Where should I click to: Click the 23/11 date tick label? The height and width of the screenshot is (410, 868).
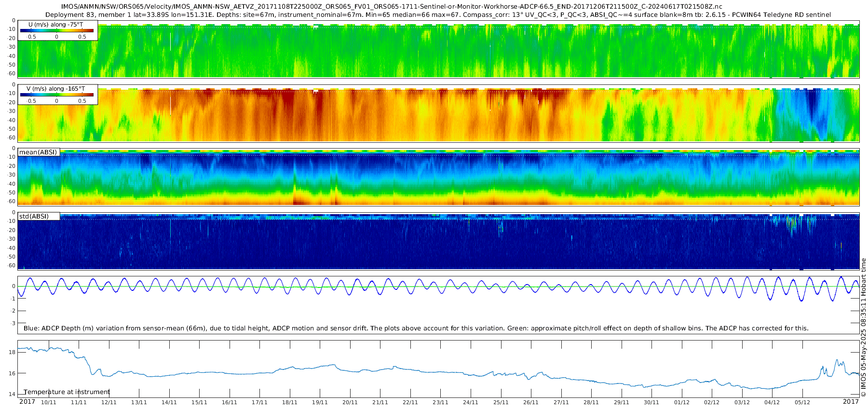point(440,402)
